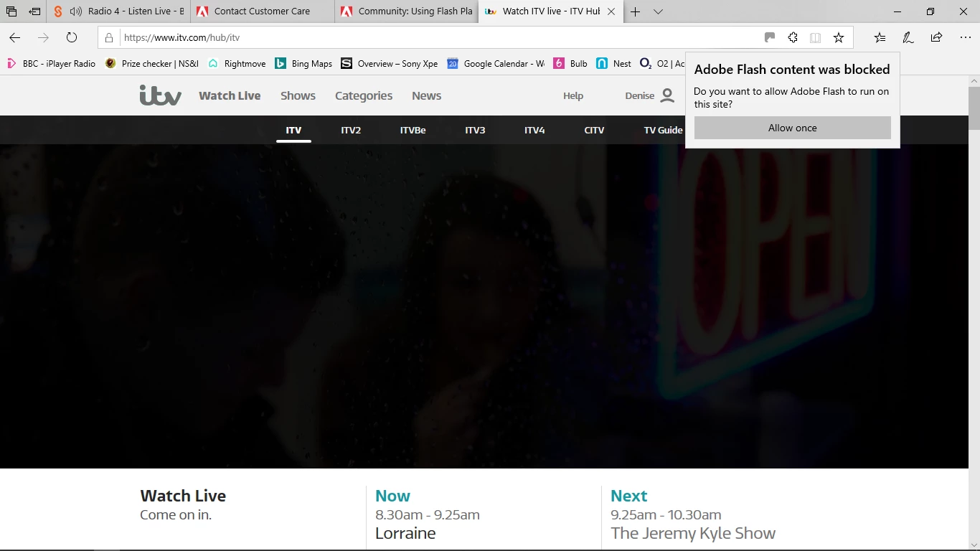This screenshot has height=551, width=980.
Task: Click the live video player area
Action: 484,306
